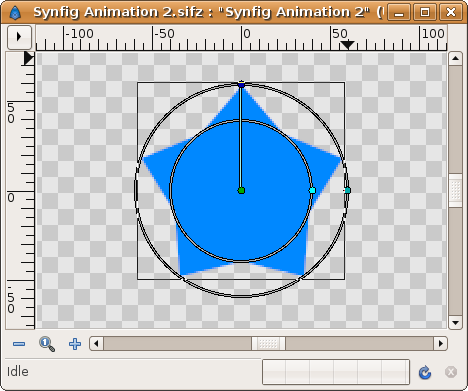Open the canvas menu caret button
Image resolution: width=468 pixels, height=391 pixels.
(x=19, y=37)
